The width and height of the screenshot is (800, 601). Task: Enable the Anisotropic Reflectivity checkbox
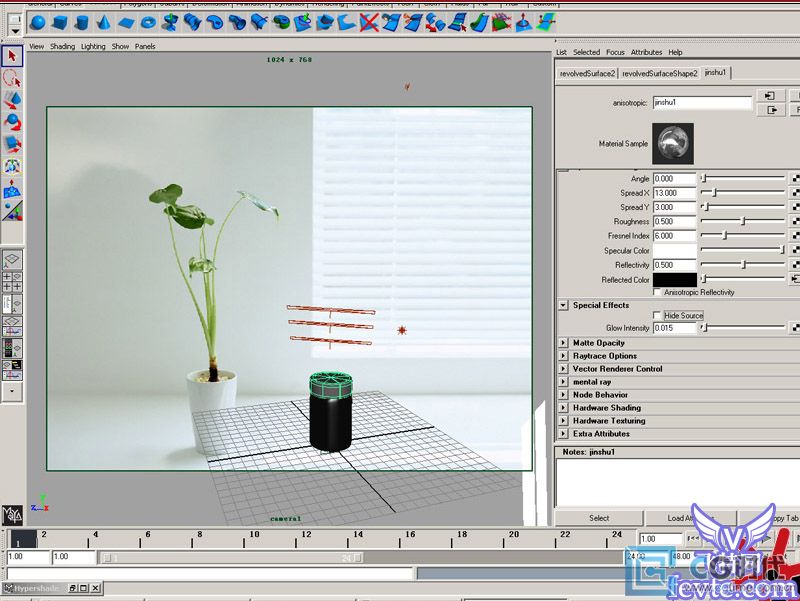pos(657,292)
